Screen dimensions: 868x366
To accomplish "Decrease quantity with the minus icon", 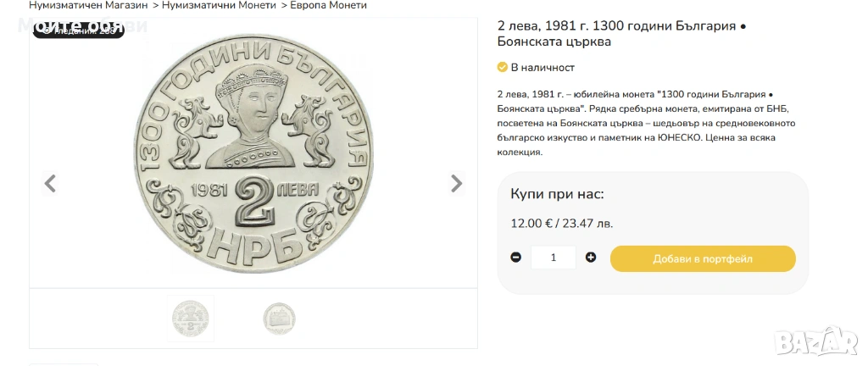I will [x=516, y=258].
